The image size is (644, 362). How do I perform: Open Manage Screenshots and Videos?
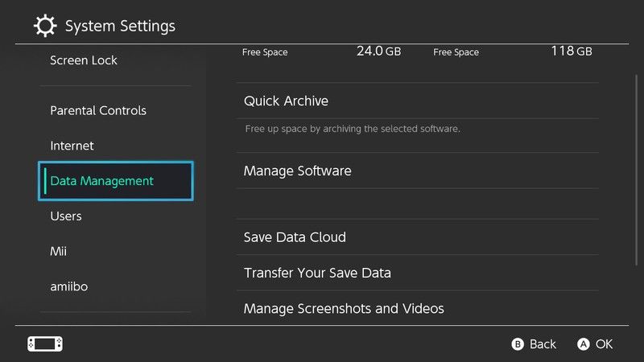coord(344,308)
